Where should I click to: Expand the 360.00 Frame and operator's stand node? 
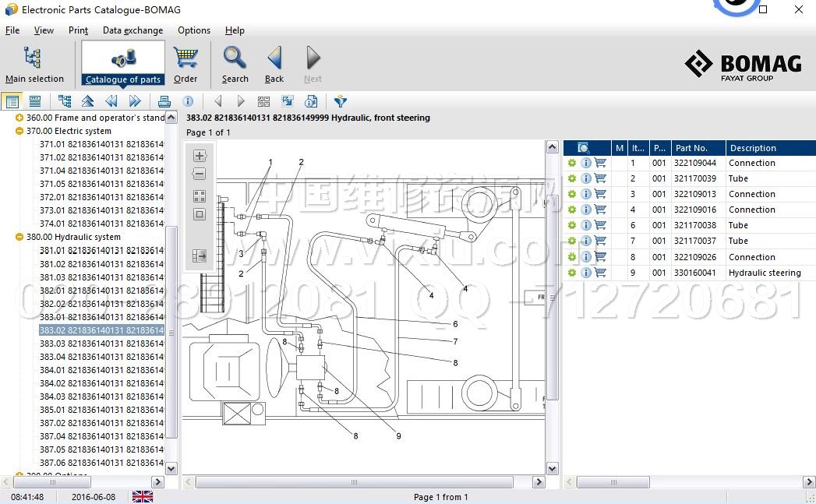click(x=19, y=118)
